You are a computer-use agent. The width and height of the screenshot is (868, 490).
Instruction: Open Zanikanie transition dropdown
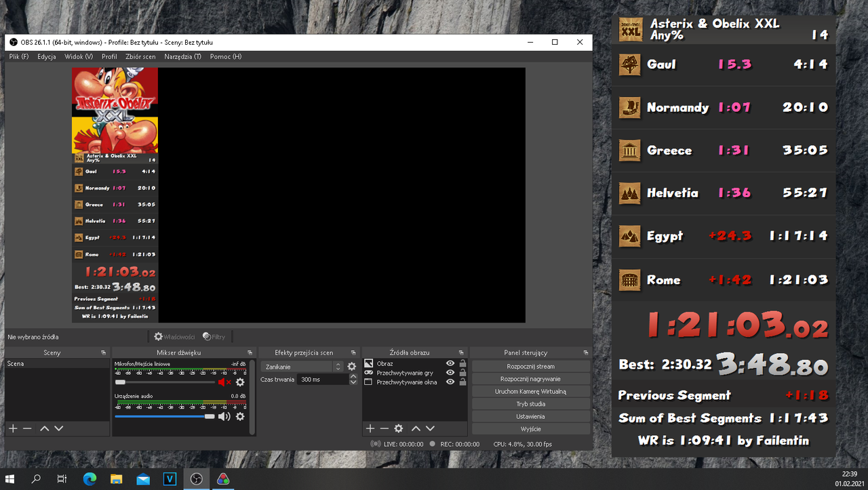[302, 367]
